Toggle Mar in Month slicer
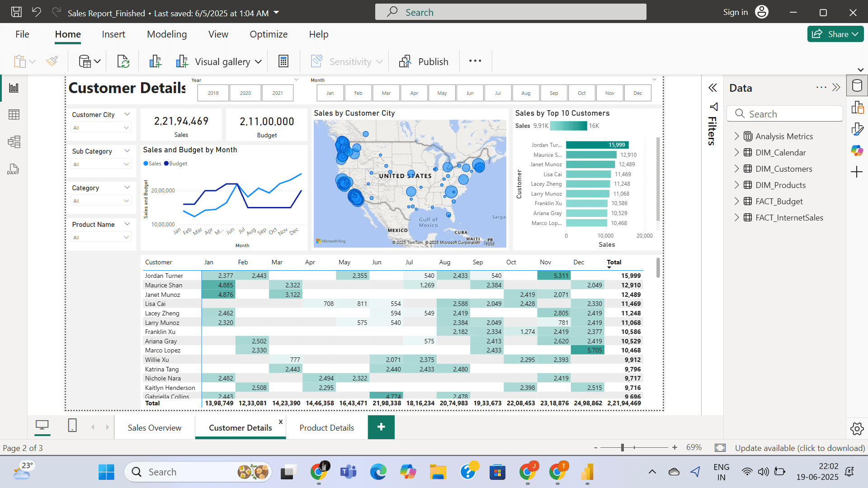Screen dimensions: 868x488 [386, 93]
